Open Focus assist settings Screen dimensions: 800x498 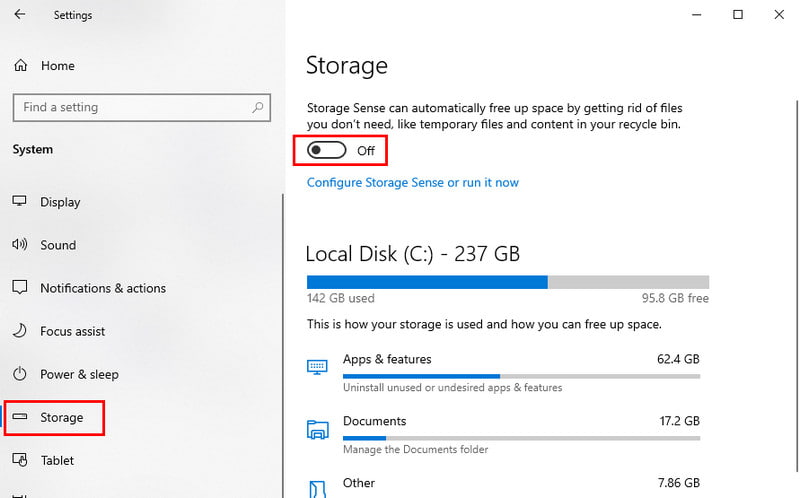(x=72, y=331)
